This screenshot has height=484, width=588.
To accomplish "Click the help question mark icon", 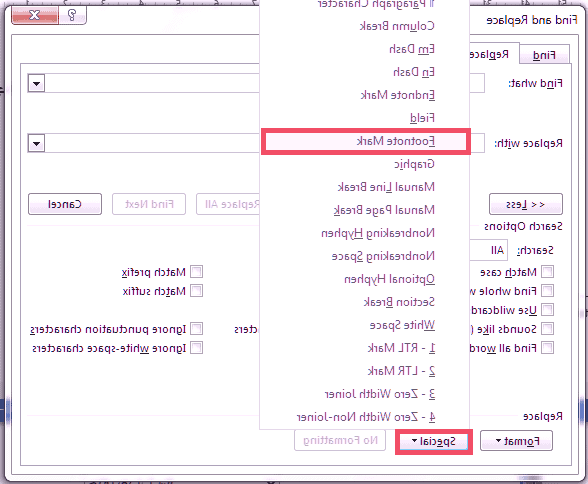I will (x=72, y=15).
